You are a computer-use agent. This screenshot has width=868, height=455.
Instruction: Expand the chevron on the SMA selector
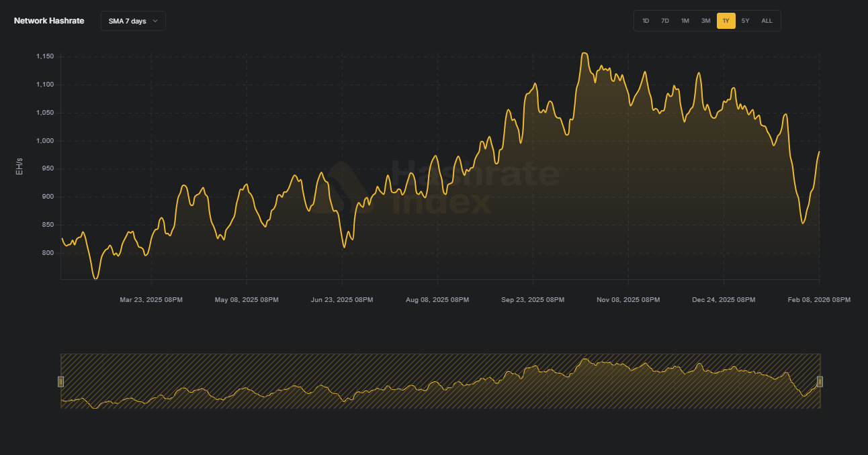[155, 21]
